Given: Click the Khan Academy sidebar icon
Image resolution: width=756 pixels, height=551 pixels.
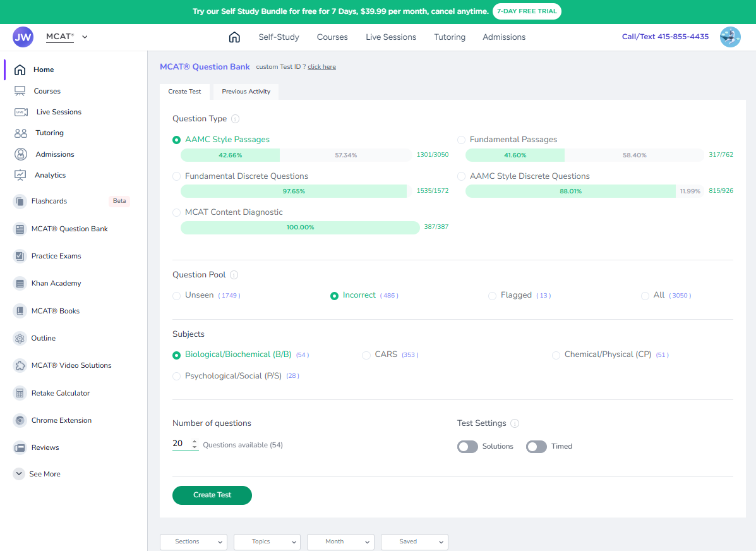Looking at the screenshot, I should 20,283.
